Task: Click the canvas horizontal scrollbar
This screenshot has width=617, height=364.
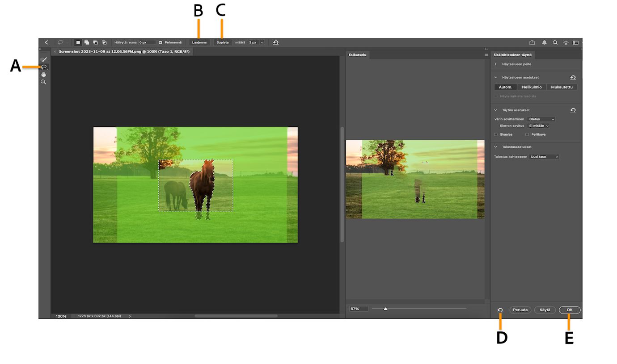Action: point(236,316)
